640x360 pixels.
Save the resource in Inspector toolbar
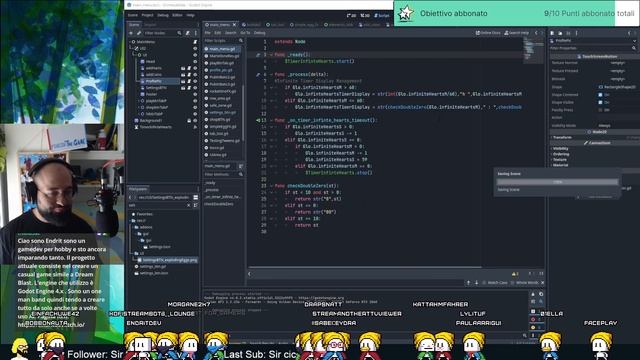[x=568, y=33]
